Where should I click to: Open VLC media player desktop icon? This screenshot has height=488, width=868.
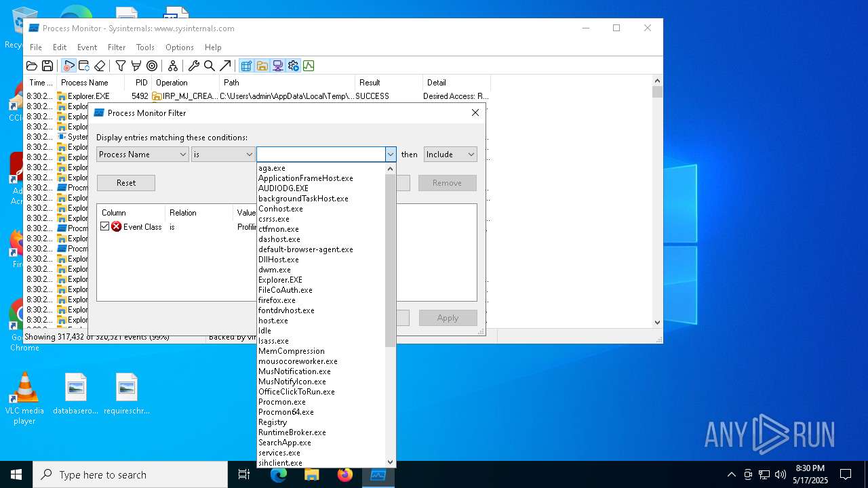point(24,399)
